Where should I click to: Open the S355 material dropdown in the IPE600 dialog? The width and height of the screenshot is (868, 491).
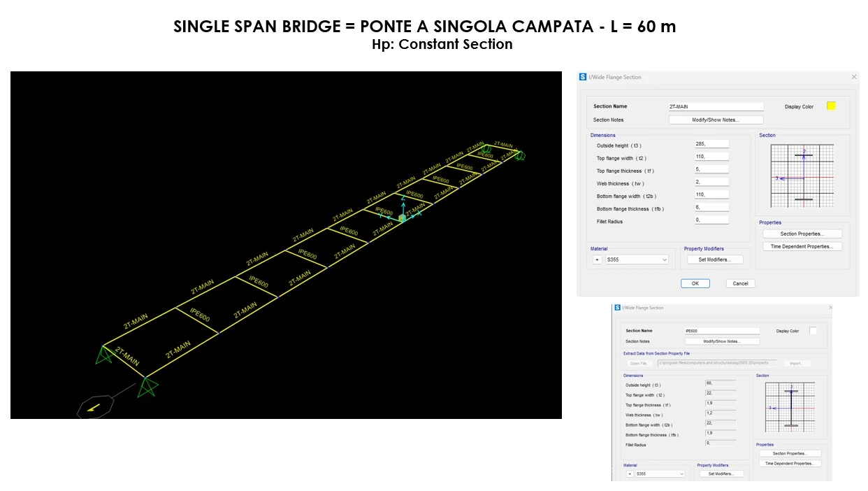pyautogui.click(x=660, y=474)
